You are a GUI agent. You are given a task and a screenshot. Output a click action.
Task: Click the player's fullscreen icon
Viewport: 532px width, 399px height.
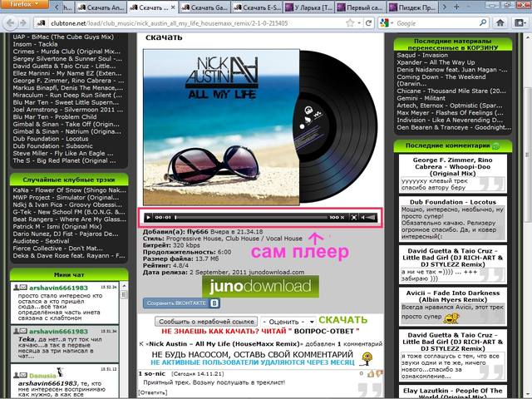(x=353, y=217)
